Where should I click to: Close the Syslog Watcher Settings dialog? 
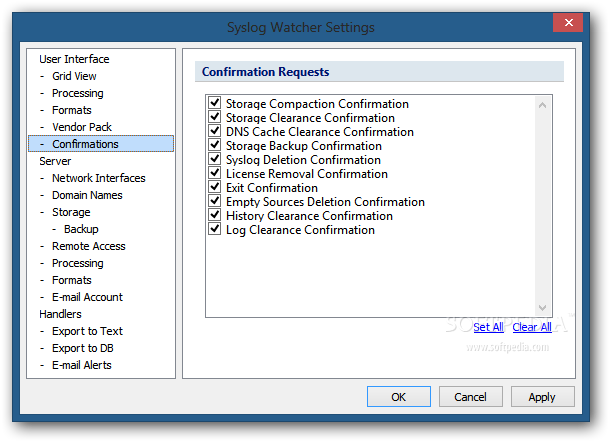568,23
